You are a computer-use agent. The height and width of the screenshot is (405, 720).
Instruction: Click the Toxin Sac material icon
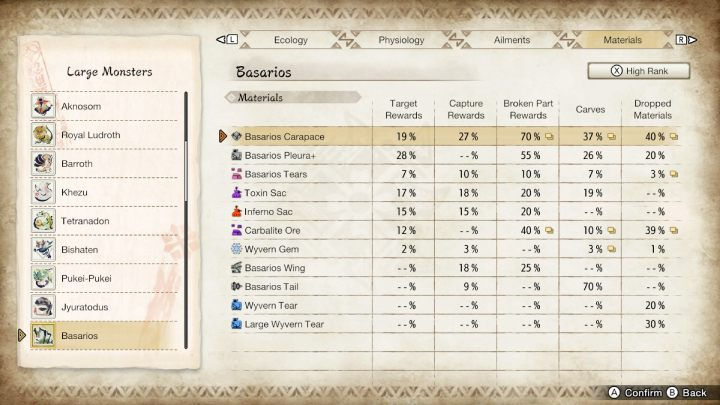(236, 193)
